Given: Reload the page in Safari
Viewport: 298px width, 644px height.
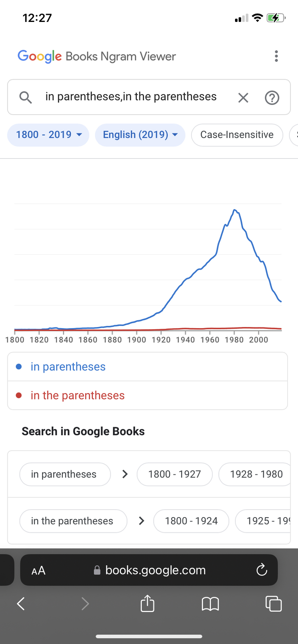Looking at the screenshot, I should click(262, 570).
